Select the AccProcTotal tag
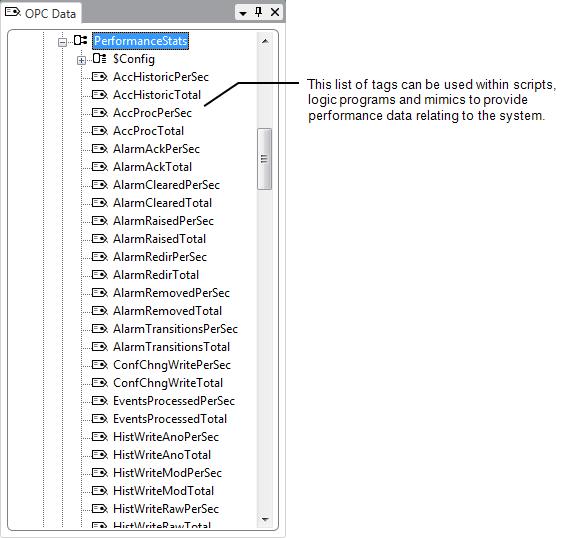The width and height of the screenshot is (582, 538). [x=148, y=131]
